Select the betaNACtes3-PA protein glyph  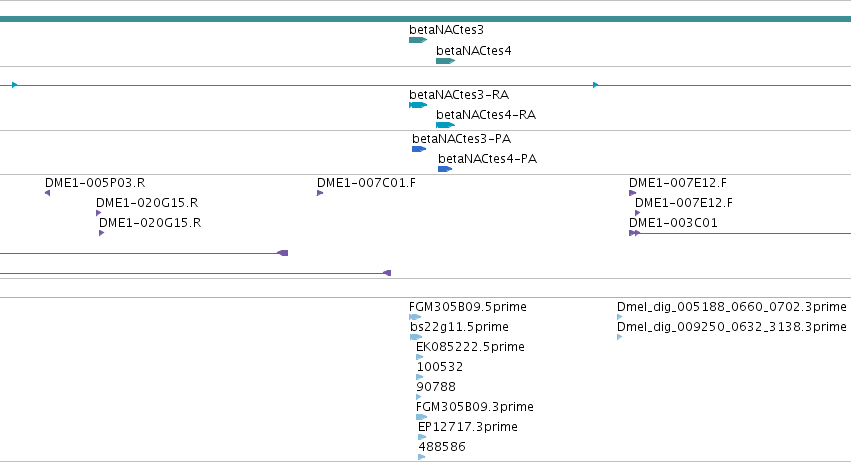click(419, 149)
